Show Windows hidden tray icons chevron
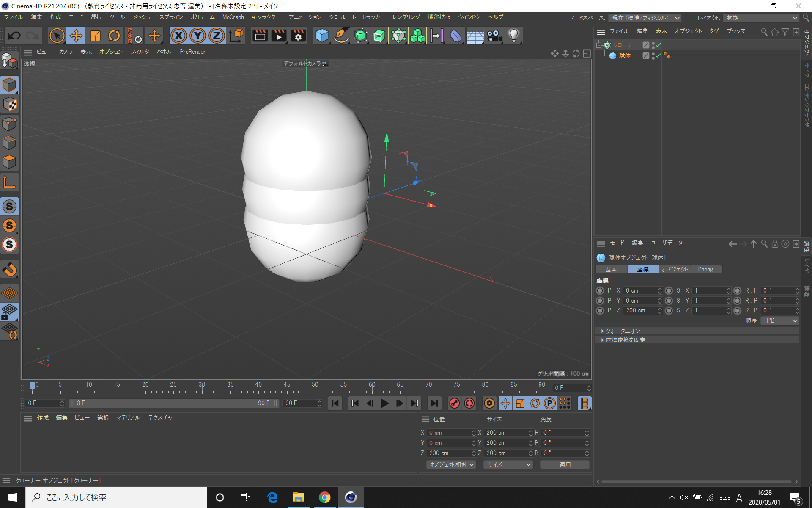This screenshot has width=812, height=508. [x=672, y=497]
